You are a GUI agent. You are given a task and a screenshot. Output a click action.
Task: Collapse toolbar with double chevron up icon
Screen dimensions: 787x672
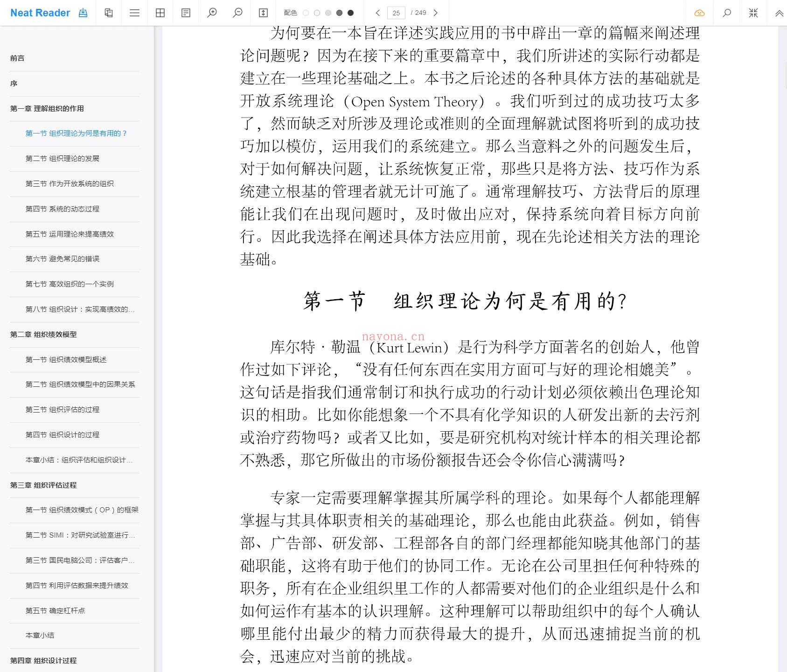tap(779, 13)
